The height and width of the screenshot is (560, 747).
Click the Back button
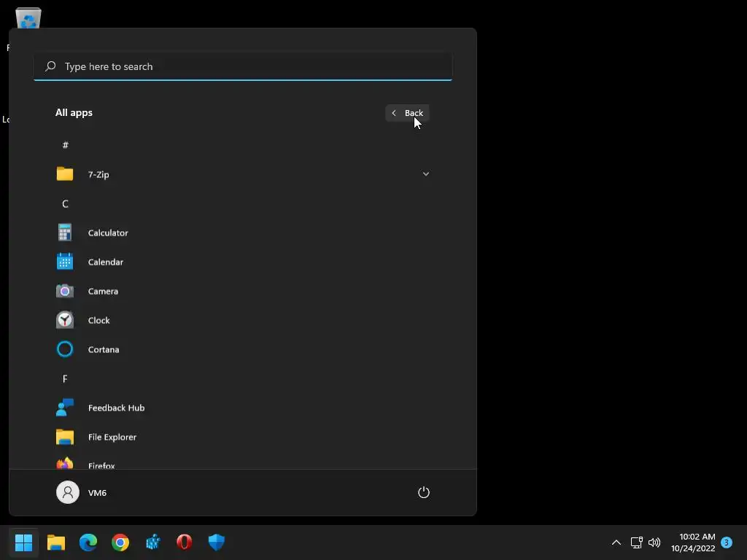[407, 113]
